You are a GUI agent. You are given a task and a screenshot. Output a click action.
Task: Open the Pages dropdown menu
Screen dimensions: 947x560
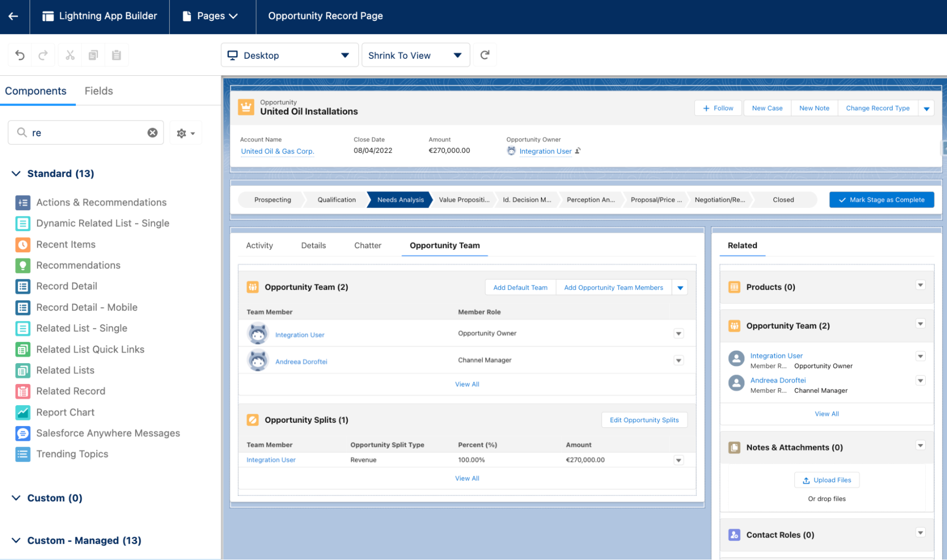point(210,16)
